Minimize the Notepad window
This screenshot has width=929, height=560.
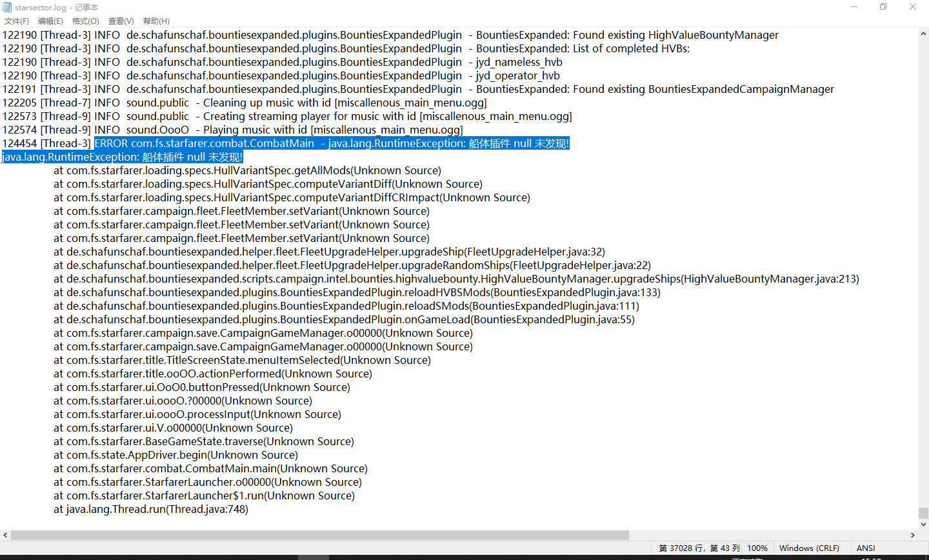pyautogui.click(x=854, y=7)
